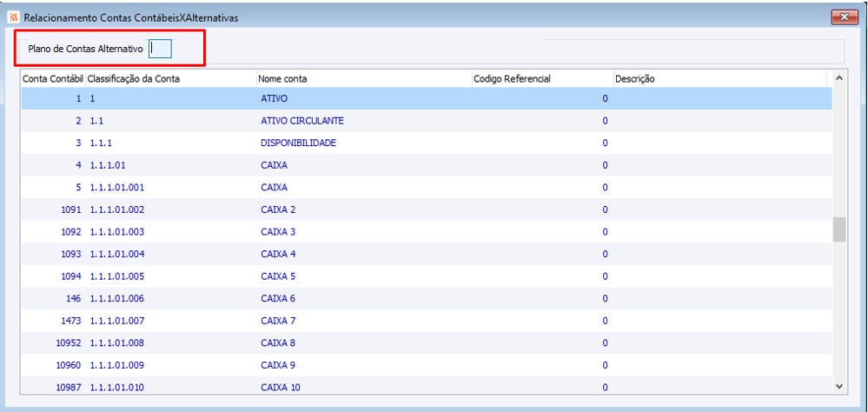Close the Relacionamento Contas Contábeis window
Image resolution: width=868 pixels, height=412 pixels.
tap(845, 17)
